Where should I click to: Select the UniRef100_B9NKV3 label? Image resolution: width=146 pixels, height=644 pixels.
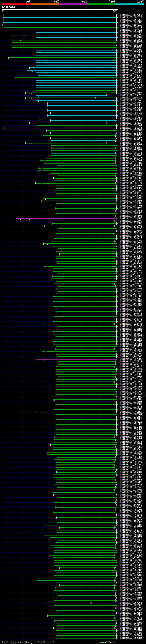(x=131, y=95)
